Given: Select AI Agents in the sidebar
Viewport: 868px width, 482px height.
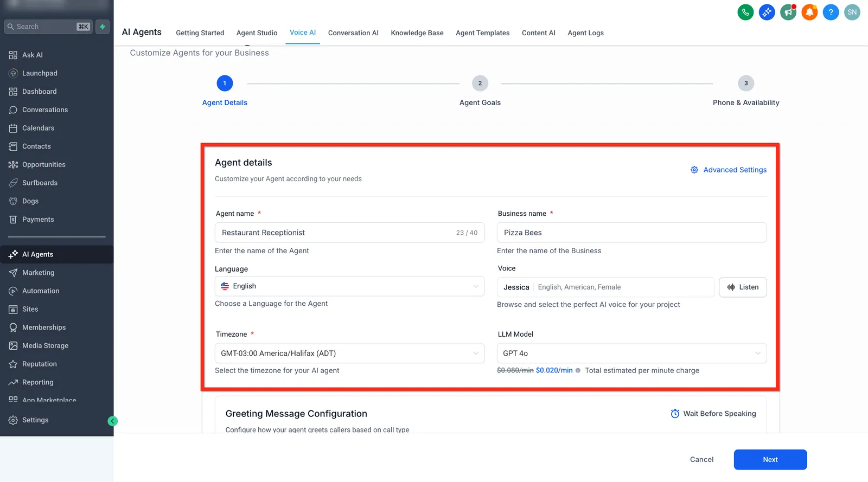Looking at the screenshot, I should click(x=56, y=254).
